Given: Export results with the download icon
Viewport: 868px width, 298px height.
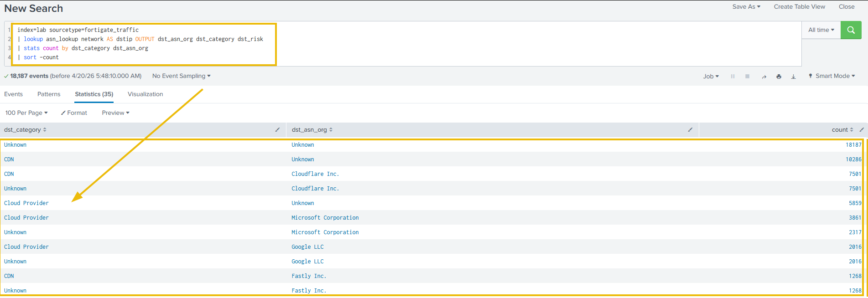Looking at the screenshot, I should (x=793, y=77).
